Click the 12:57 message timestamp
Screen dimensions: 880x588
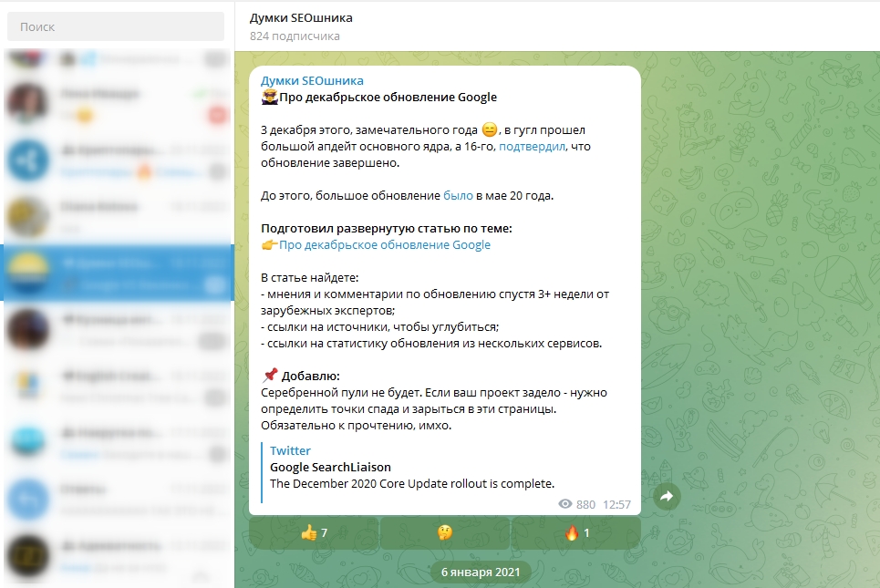[x=616, y=504]
